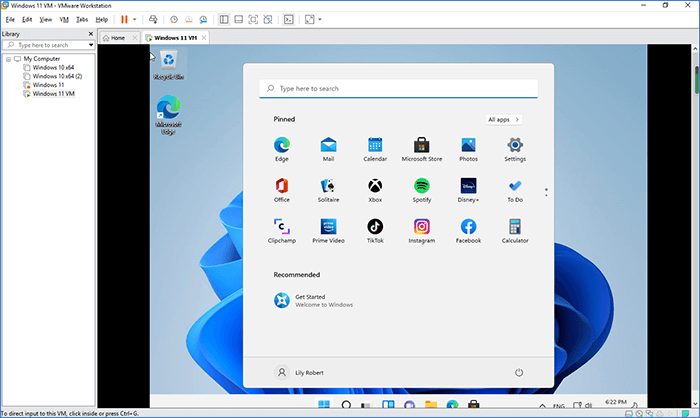This screenshot has height=418, width=700.
Task: Click the Pause virtual machine toolbar icon
Action: [x=124, y=19]
